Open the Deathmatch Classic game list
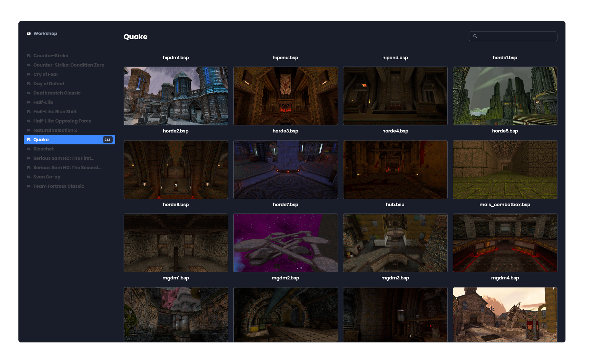Viewport: 589px width, 364px height. click(x=70, y=93)
